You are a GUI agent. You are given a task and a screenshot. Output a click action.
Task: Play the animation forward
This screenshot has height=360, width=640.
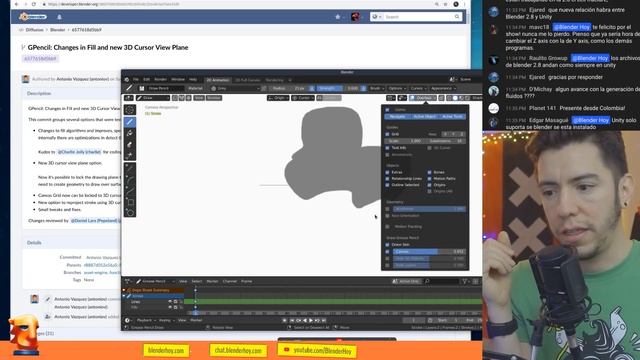311,320
